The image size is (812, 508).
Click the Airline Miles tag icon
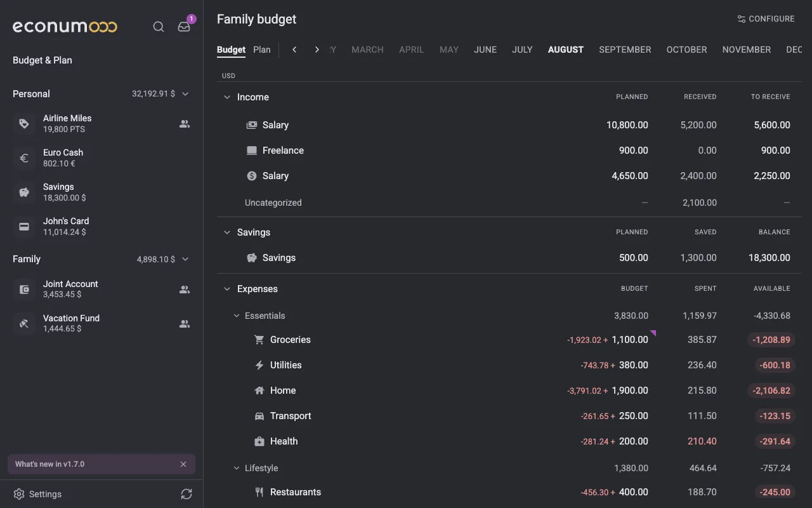(x=24, y=124)
